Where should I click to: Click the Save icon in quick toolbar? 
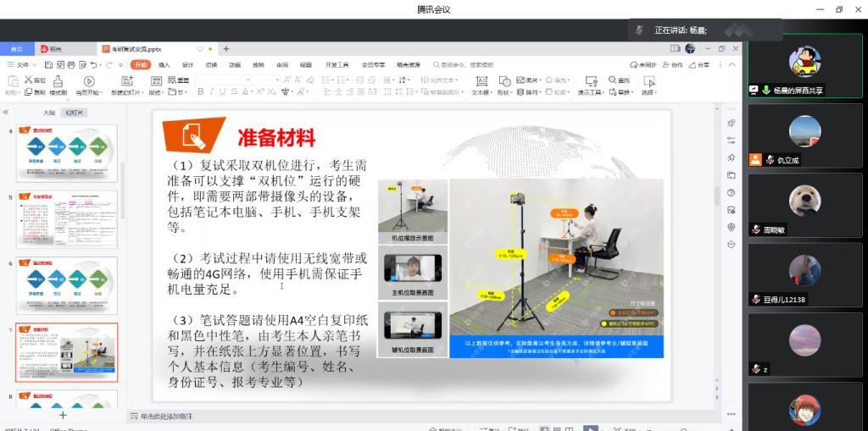pyautogui.click(x=48, y=64)
